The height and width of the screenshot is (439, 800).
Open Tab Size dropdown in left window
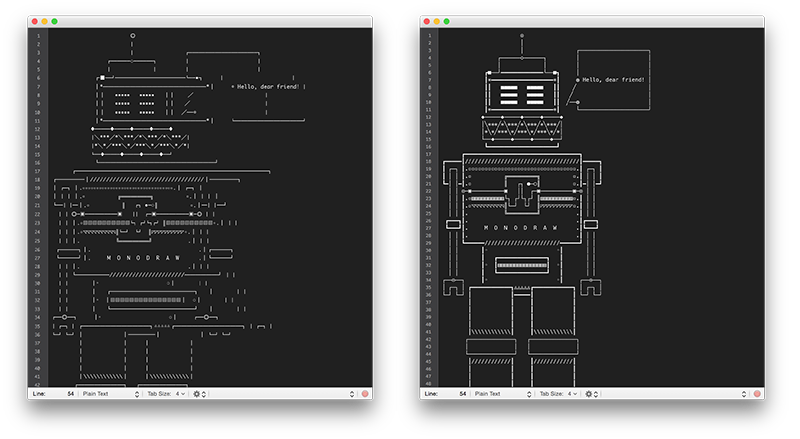166,394
